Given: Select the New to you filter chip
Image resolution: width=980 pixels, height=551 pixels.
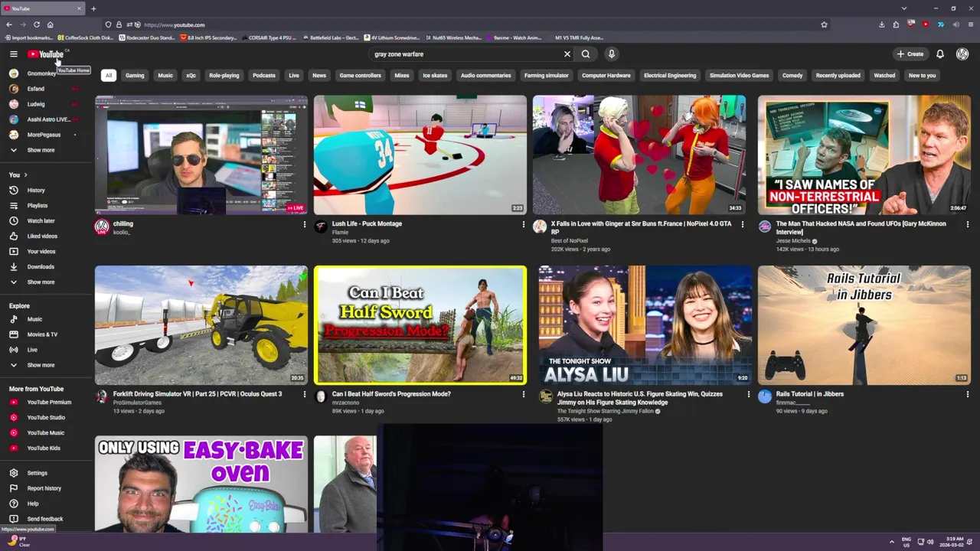Looking at the screenshot, I should (922, 75).
